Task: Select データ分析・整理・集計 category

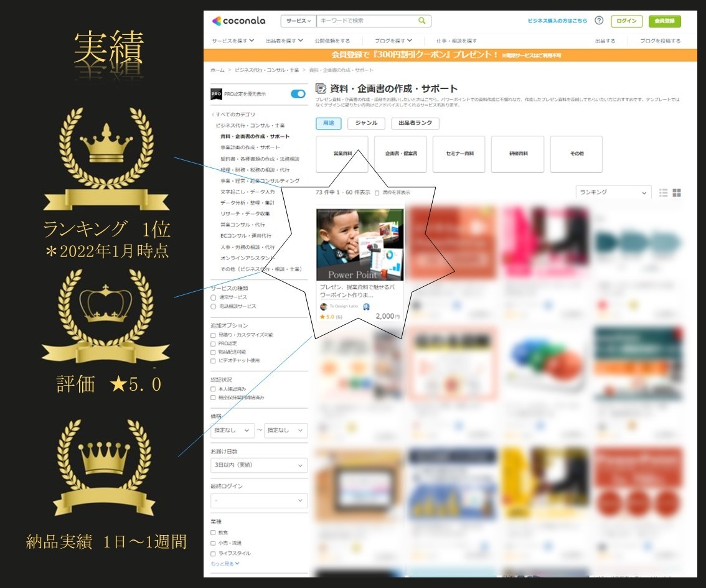Action: pyautogui.click(x=247, y=203)
